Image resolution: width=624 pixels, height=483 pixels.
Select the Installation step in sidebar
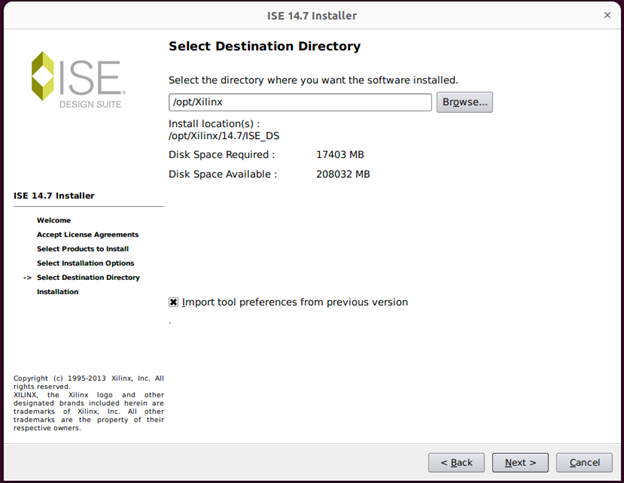click(58, 292)
